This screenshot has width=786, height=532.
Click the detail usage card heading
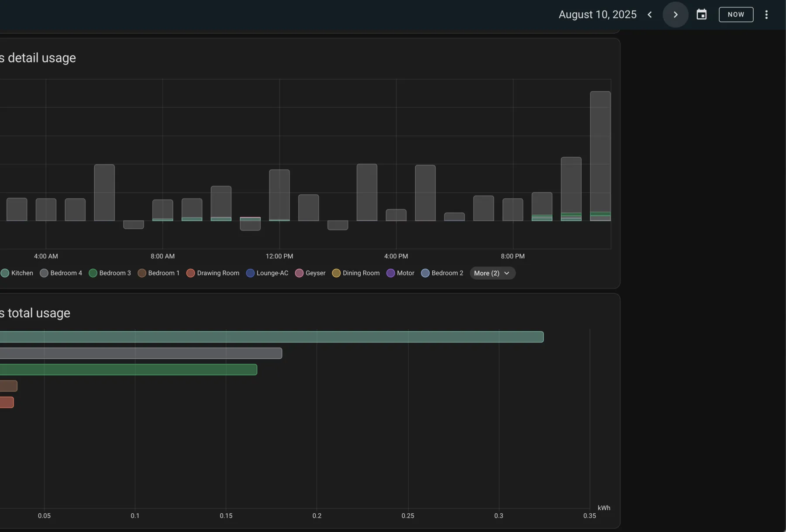[38, 58]
